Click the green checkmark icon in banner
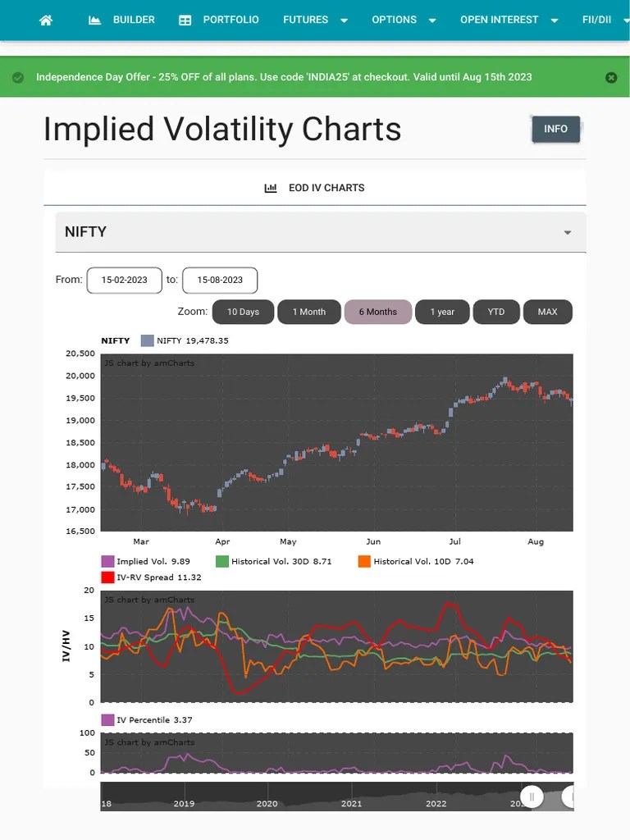The width and height of the screenshot is (630, 840). click(18, 77)
